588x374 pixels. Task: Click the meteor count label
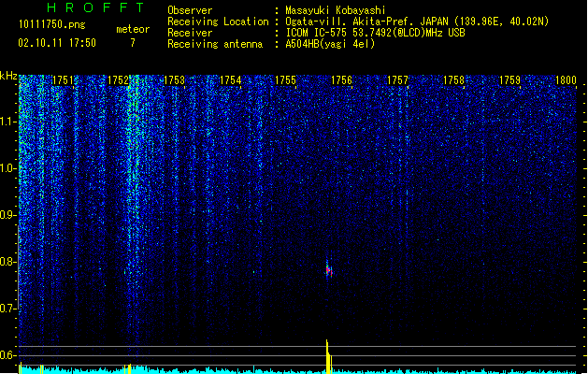pos(133,29)
